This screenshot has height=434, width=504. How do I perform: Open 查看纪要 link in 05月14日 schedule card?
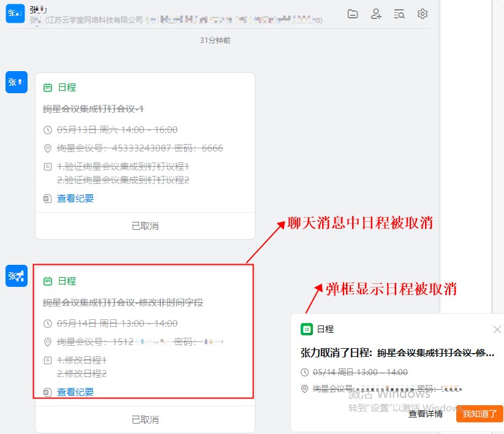[x=75, y=392]
